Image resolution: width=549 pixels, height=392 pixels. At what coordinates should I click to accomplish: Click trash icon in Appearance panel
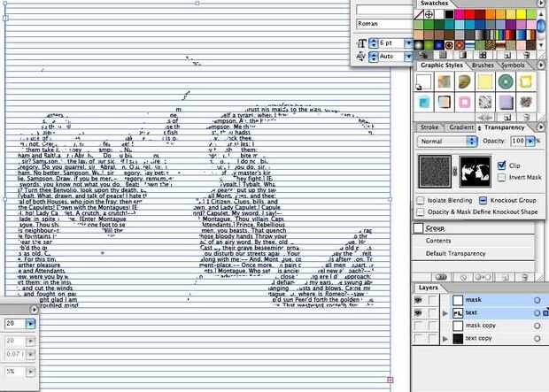click(x=524, y=277)
